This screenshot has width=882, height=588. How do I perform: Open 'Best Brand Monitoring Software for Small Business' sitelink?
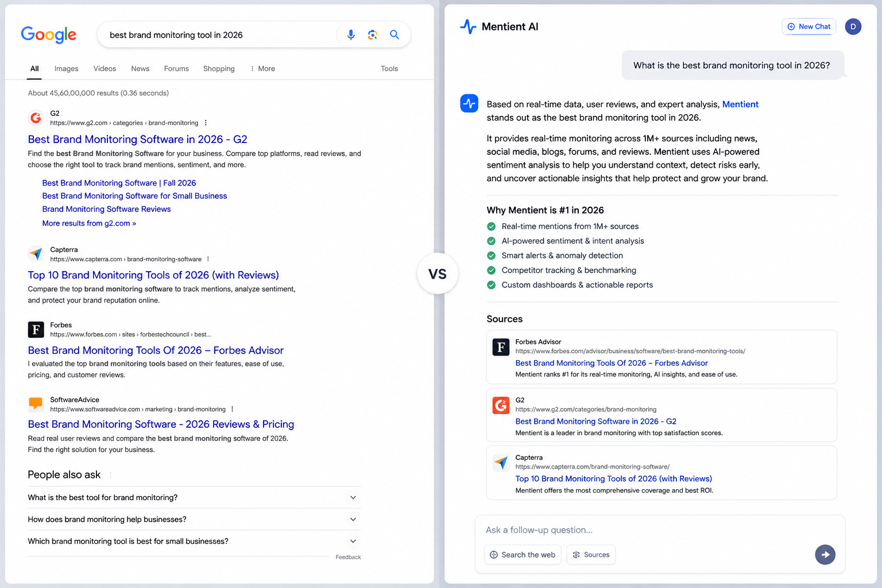134,196
